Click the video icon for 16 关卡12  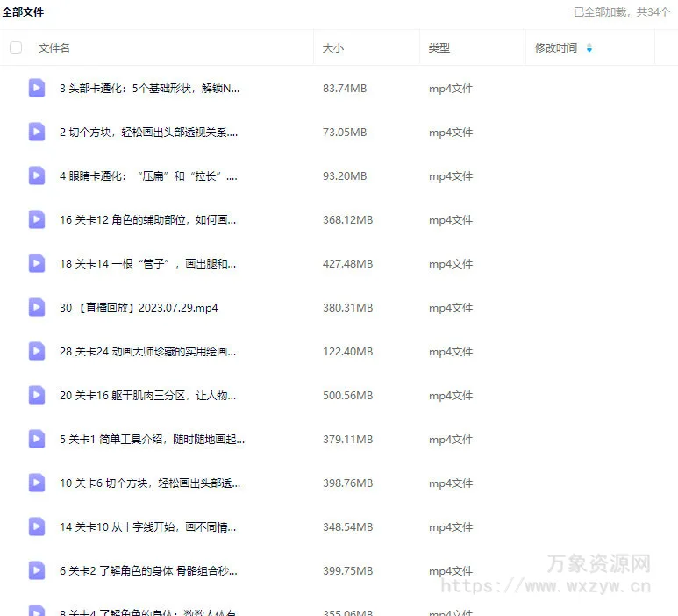pyautogui.click(x=37, y=219)
